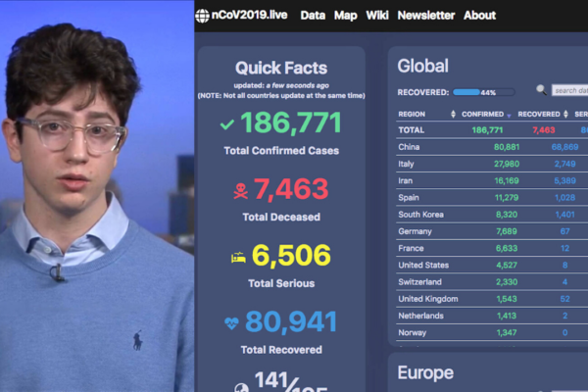Select the Italy row
This screenshot has height=392, width=588.
[492, 164]
